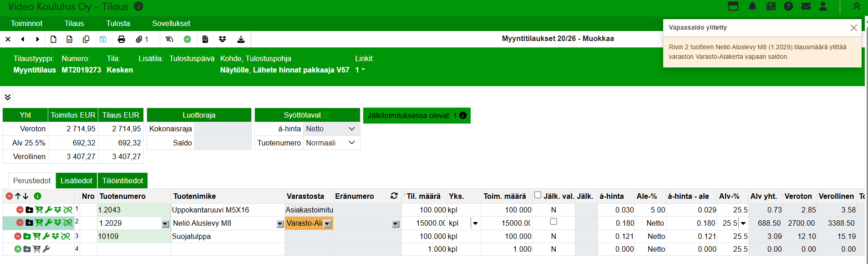Image resolution: width=868 pixels, height=264 pixels.
Task: Switch to the Lisätiedot tab
Action: [x=76, y=181]
